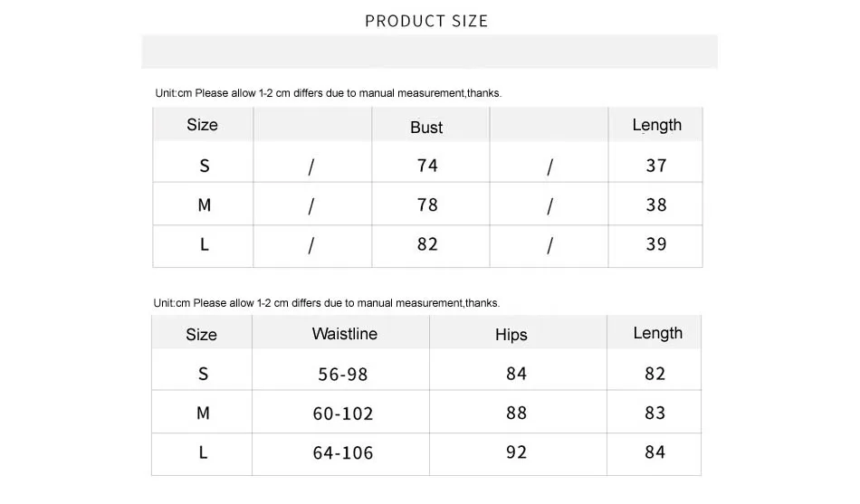Screen dimensions: 860x504
Task: Click the Waistline column header
Action: tap(344, 334)
